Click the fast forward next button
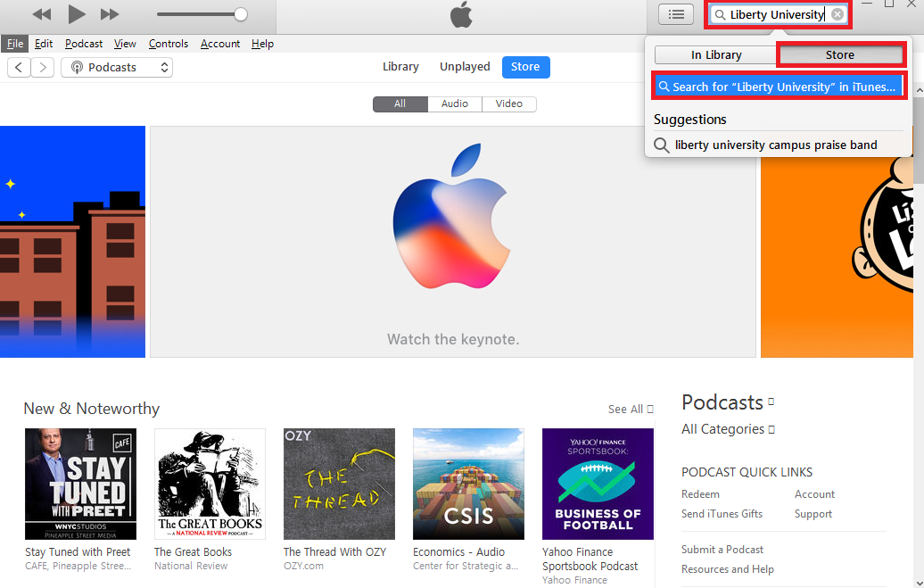924x588 pixels. point(110,14)
